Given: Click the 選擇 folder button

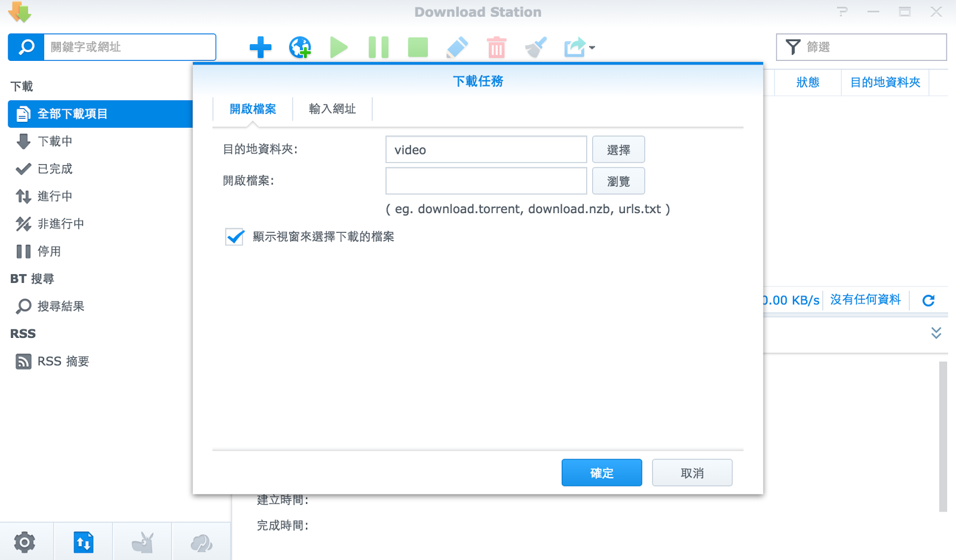Looking at the screenshot, I should pos(618,150).
